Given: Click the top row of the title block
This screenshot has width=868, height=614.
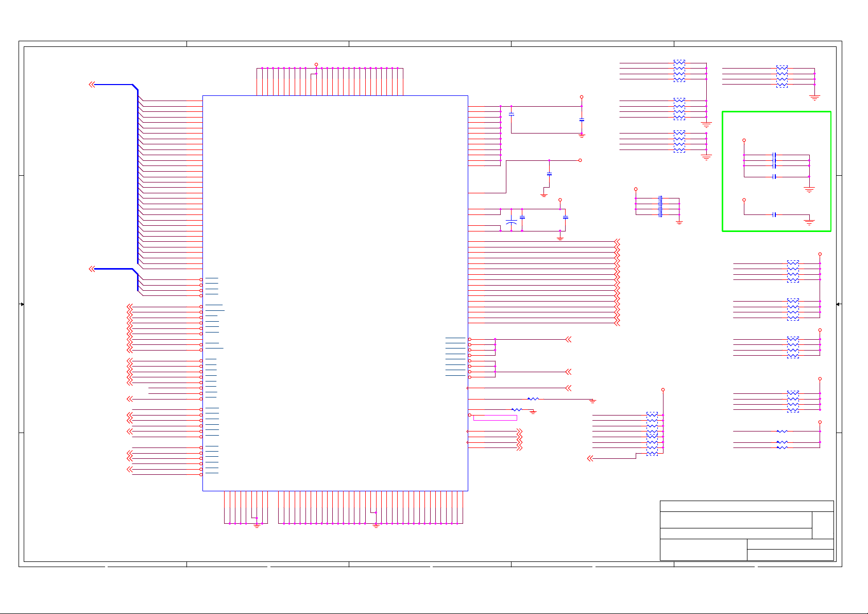Looking at the screenshot, I should (746, 506).
